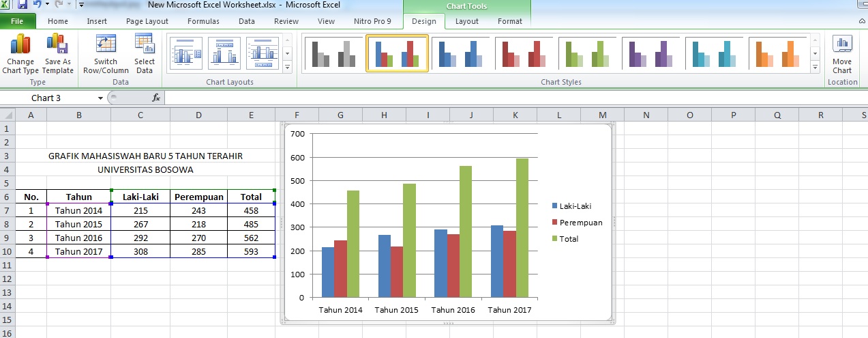
Task: Open the Select Data dialog
Action: tap(145, 55)
